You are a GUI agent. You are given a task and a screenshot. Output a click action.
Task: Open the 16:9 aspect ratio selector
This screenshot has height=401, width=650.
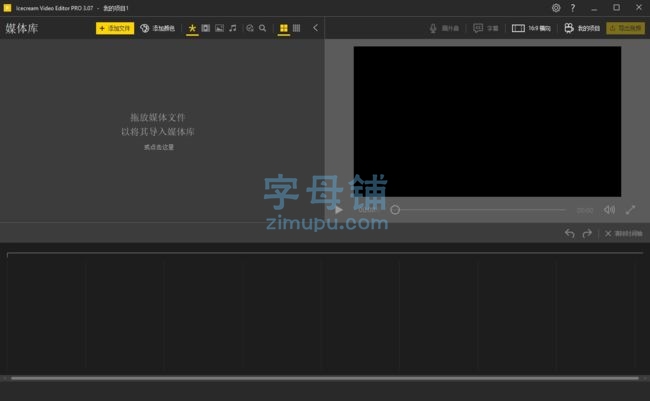click(531, 28)
